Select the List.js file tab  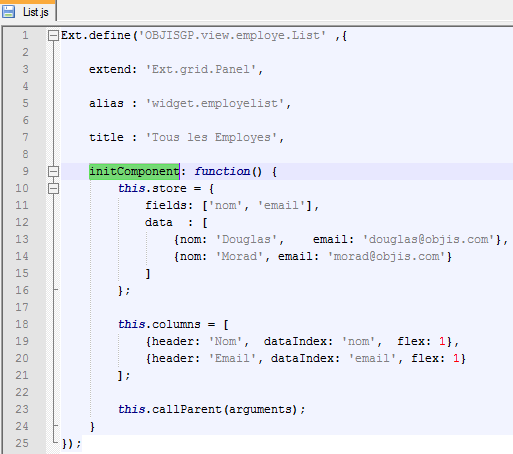pyautogui.click(x=28, y=12)
